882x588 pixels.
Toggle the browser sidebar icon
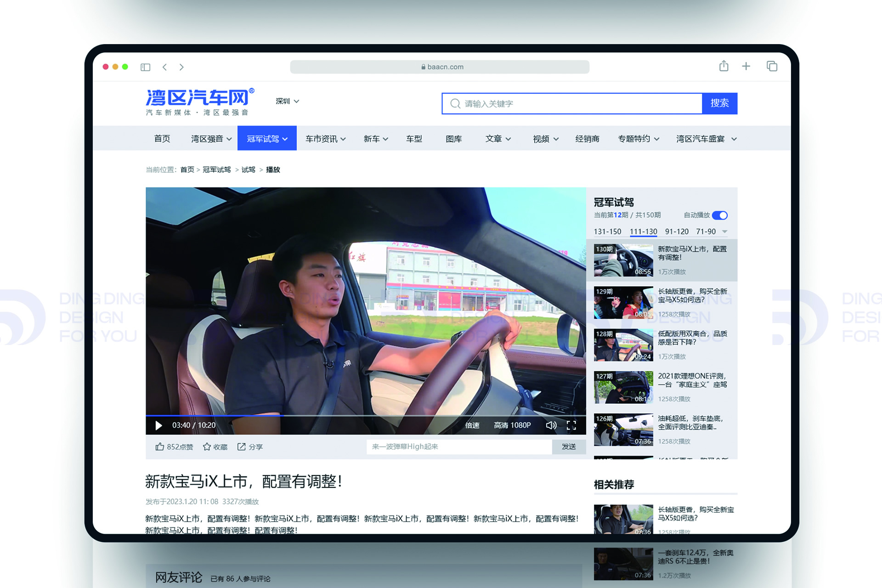pos(145,67)
